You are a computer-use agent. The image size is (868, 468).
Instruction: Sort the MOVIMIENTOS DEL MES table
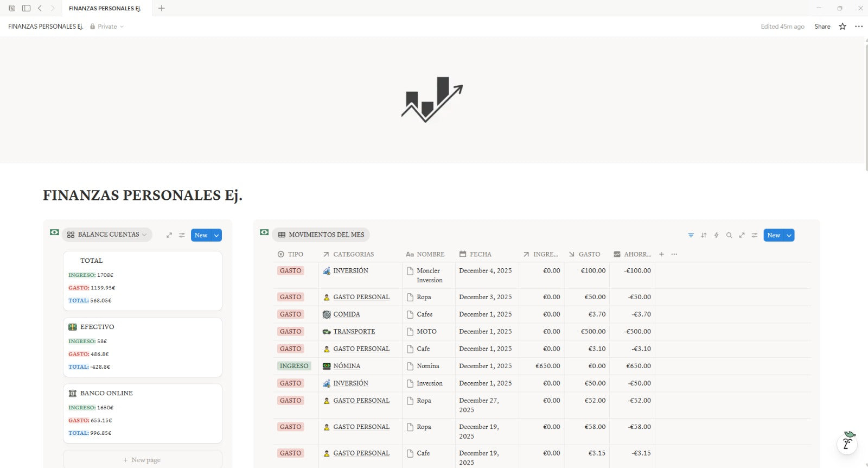[704, 235]
